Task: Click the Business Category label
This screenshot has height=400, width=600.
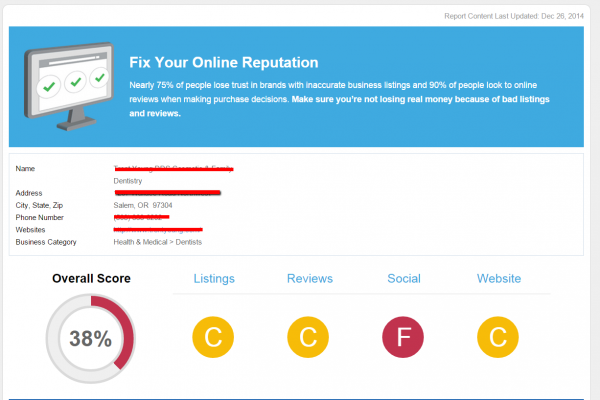Action: [46, 242]
